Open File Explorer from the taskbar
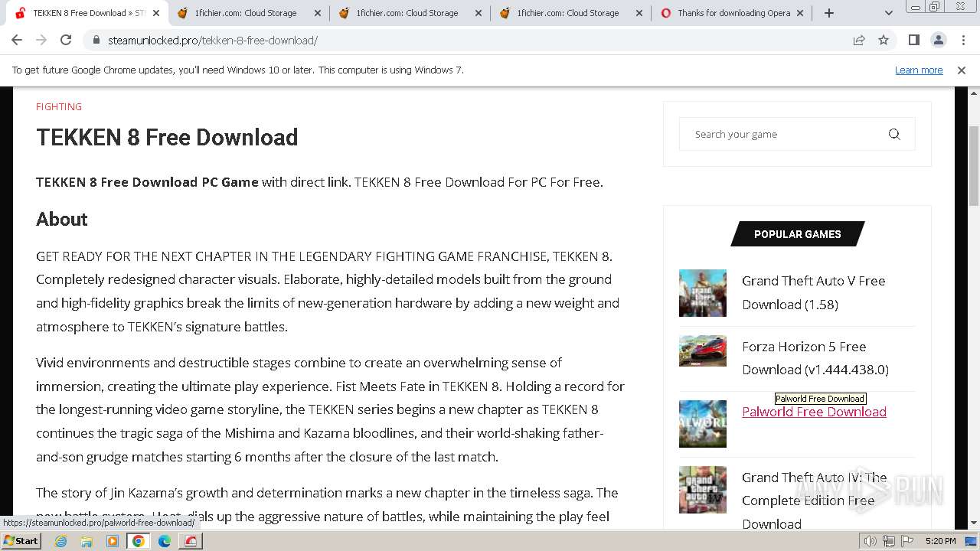980x551 pixels. coord(87,541)
